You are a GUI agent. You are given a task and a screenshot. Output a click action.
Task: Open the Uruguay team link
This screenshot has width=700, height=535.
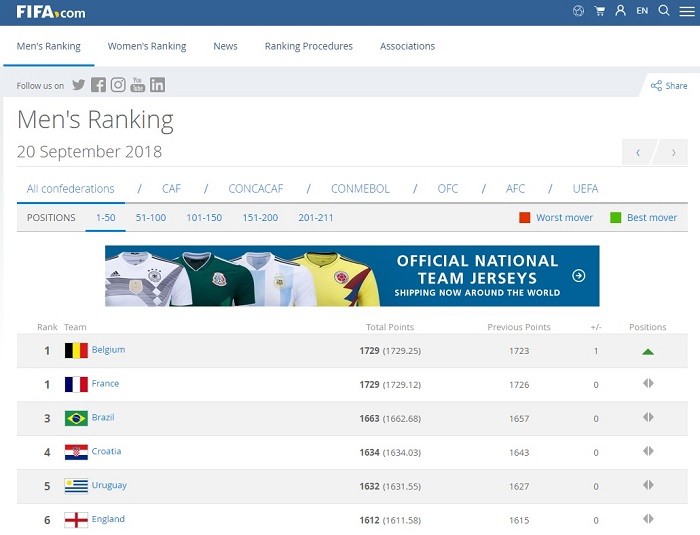pos(109,485)
